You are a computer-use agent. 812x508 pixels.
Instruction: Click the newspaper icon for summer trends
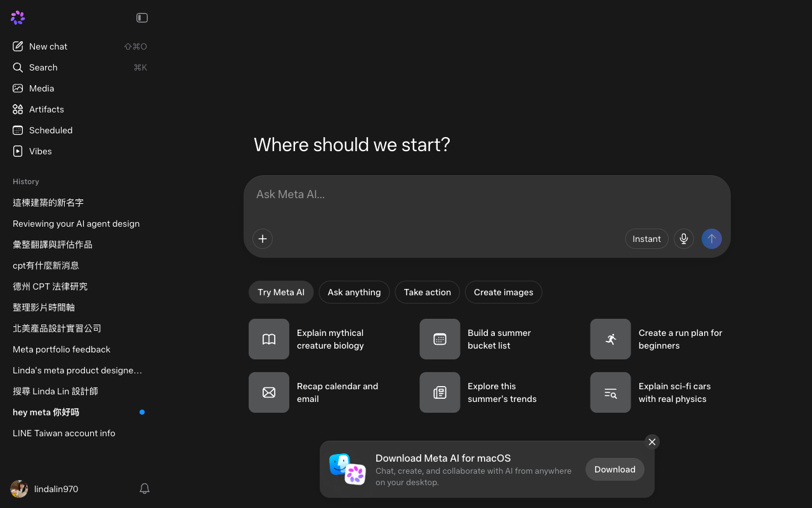pyautogui.click(x=440, y=392)
